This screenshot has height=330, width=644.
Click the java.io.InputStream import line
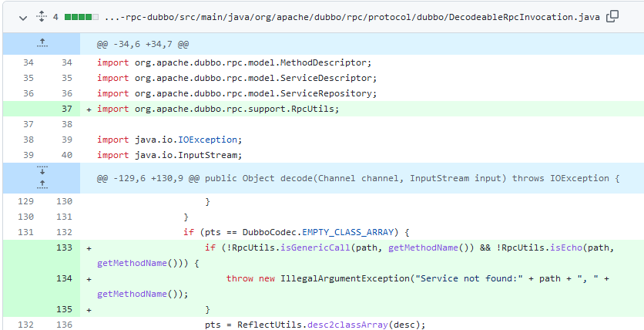tap(169, 155)
